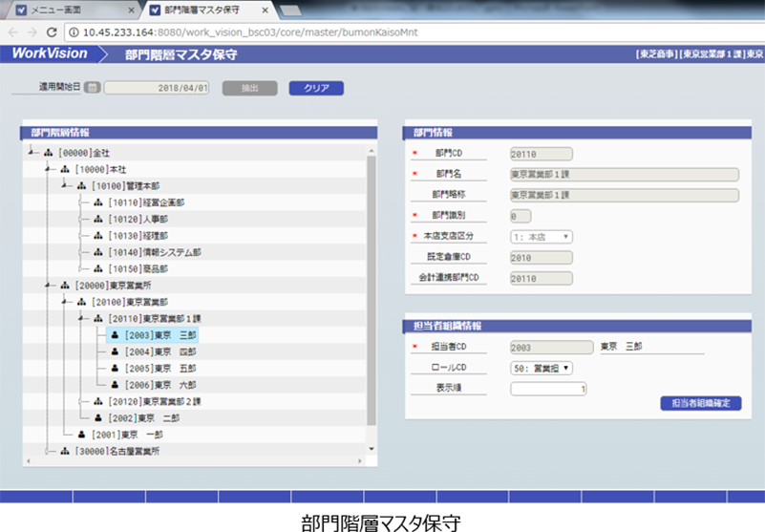Click the browser reload icon
This screenshot has height=532, width=765.
coord(56,32)
